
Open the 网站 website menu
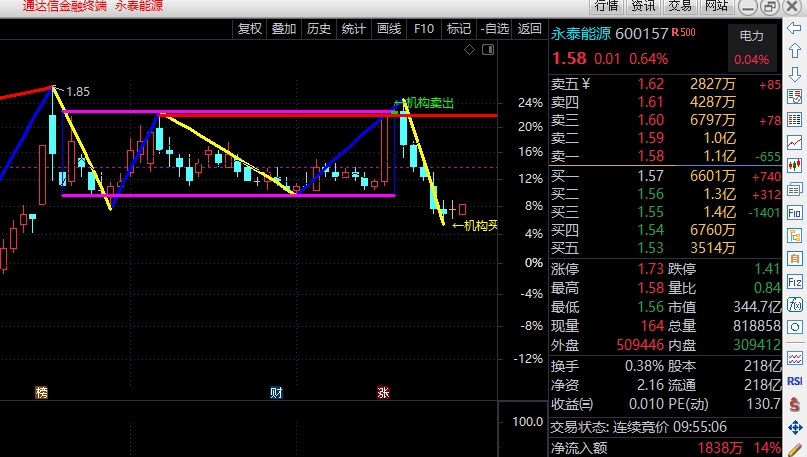(x=717, y=6)
